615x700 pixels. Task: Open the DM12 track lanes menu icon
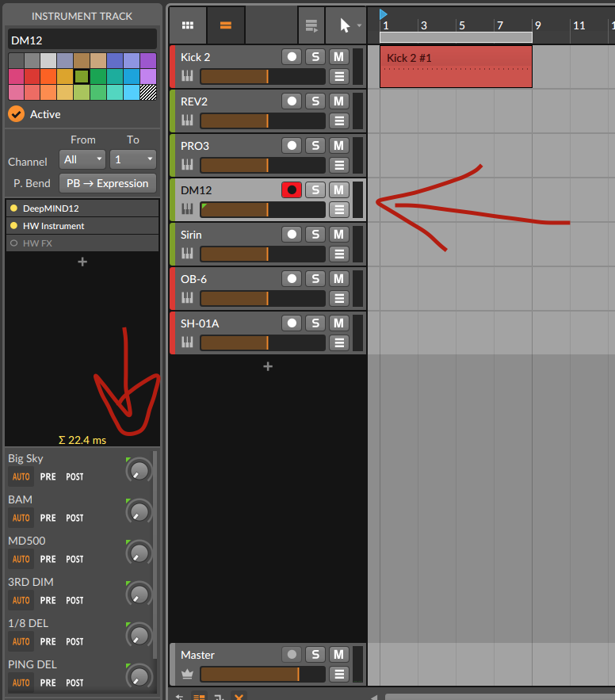tap(339, 209)
